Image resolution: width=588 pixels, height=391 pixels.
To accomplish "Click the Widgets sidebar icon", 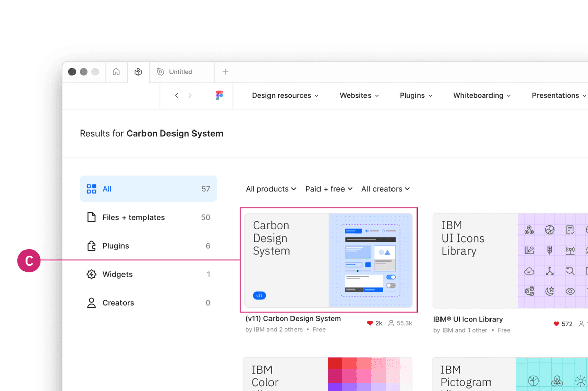I will pyautogui.click(x=92, y=274).
